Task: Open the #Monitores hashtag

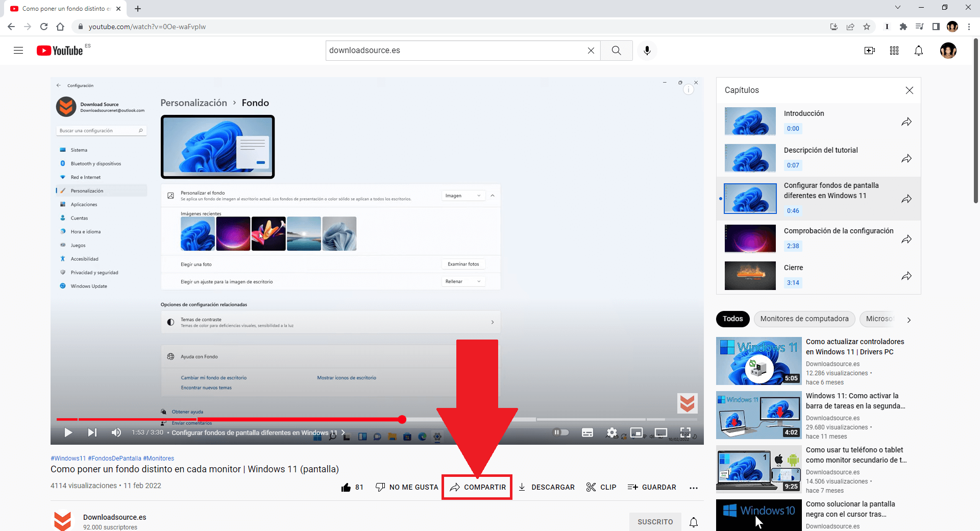Action: tap(159, 458)
